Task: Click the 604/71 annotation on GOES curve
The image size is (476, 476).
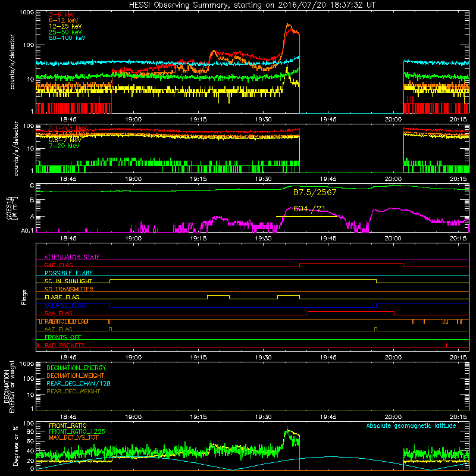Action: click(x=309, y=209)
